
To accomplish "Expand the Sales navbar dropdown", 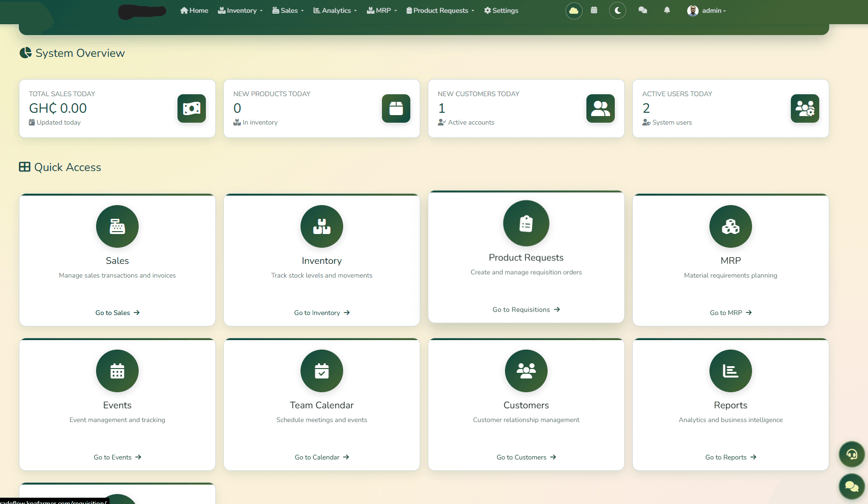I will [288, 10].
